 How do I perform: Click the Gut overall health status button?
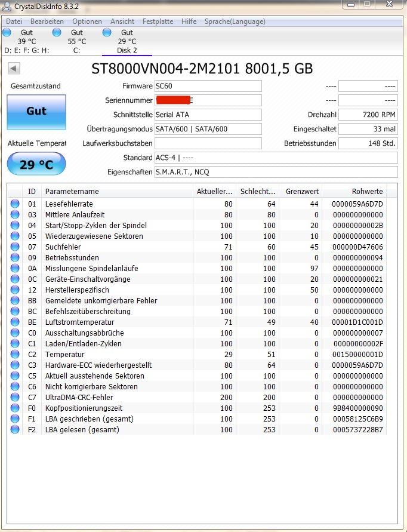point(36,112)
